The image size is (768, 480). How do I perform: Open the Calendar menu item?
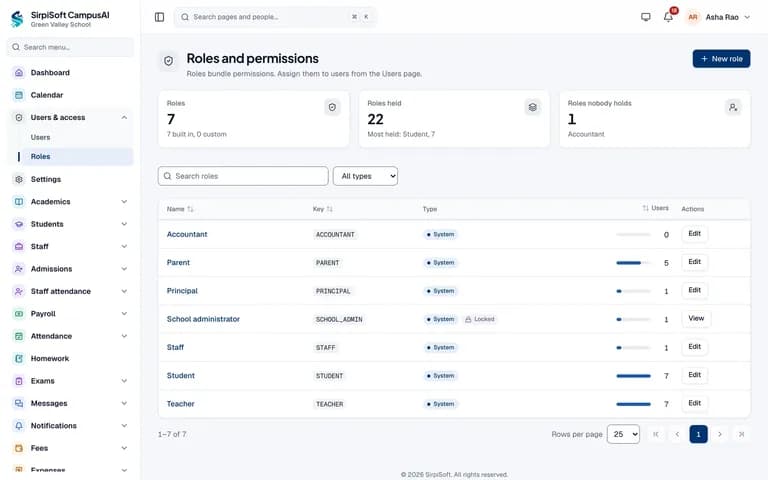tap(70, 95)
